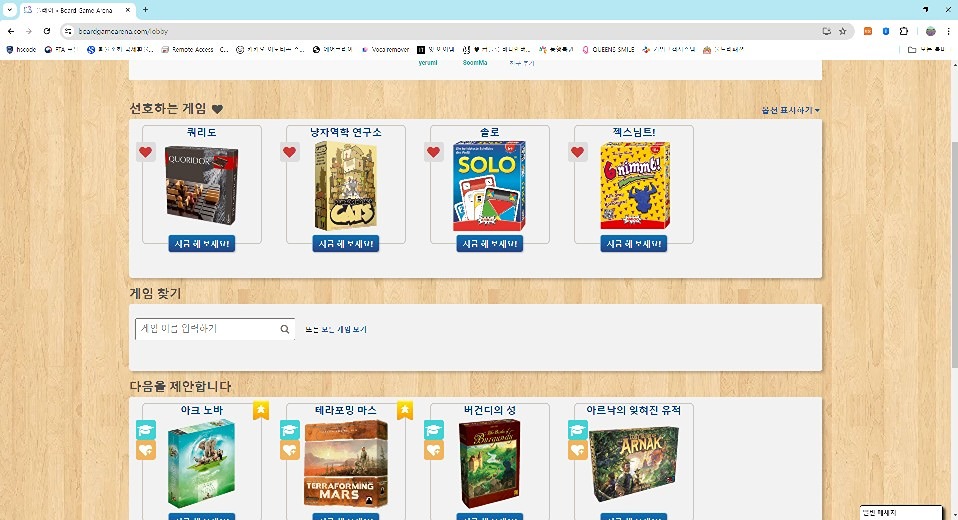The height and width of the screenshot is (520, 958).
Task: Toggle the heart icon on 젝스님트!
Action: coord(578,152)
